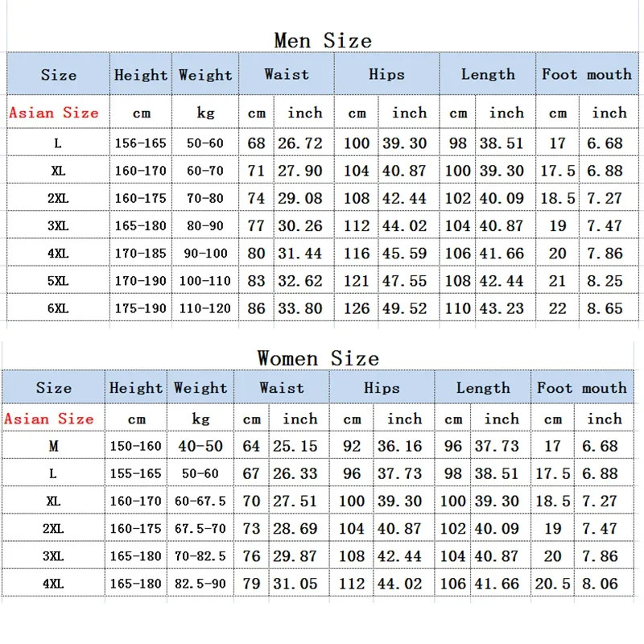644x644 pixels.
Task: Select the M row label in Women table
Action: pos(53,446)
